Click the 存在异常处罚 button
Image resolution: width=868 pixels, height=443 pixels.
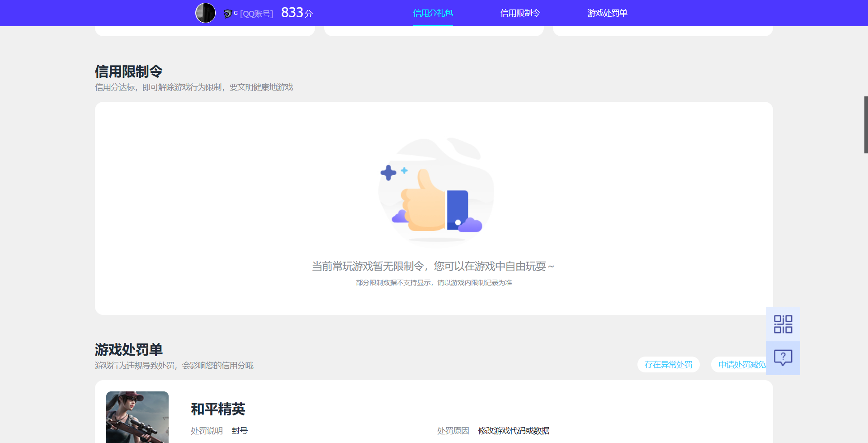tap(668, 364)
